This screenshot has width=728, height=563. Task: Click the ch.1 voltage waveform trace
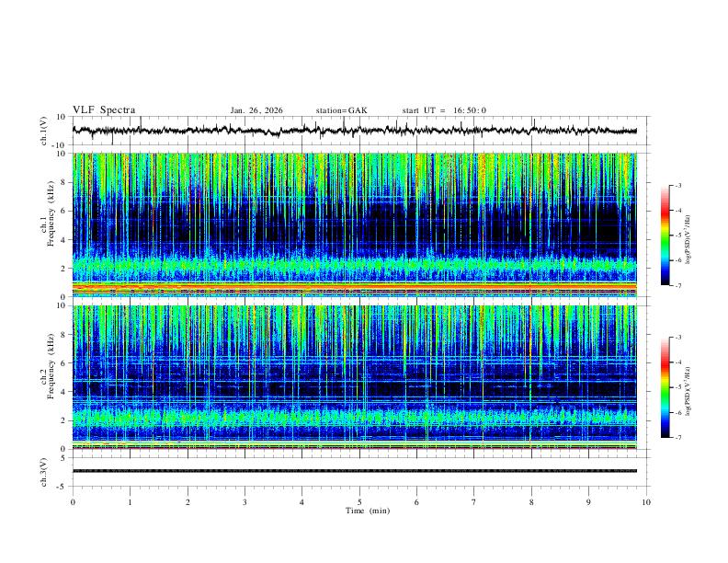click(x=354, y=131)
